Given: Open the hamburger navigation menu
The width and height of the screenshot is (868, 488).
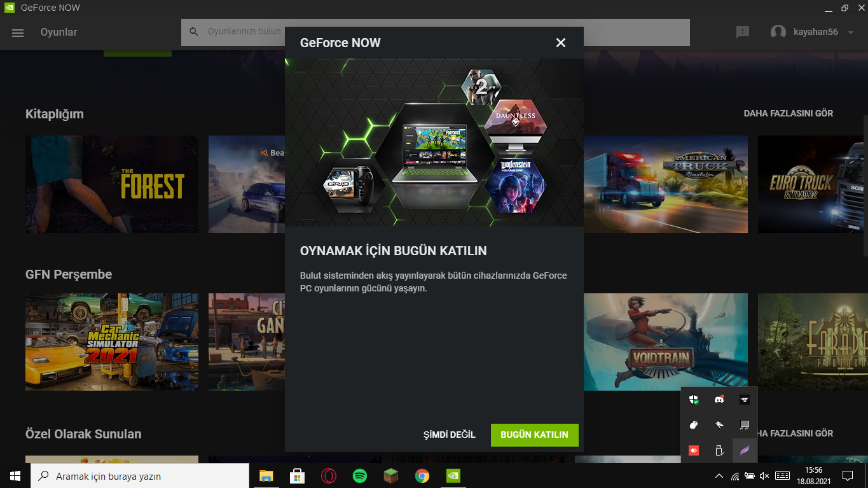Looking at the screenshot, I should (18, 32).
